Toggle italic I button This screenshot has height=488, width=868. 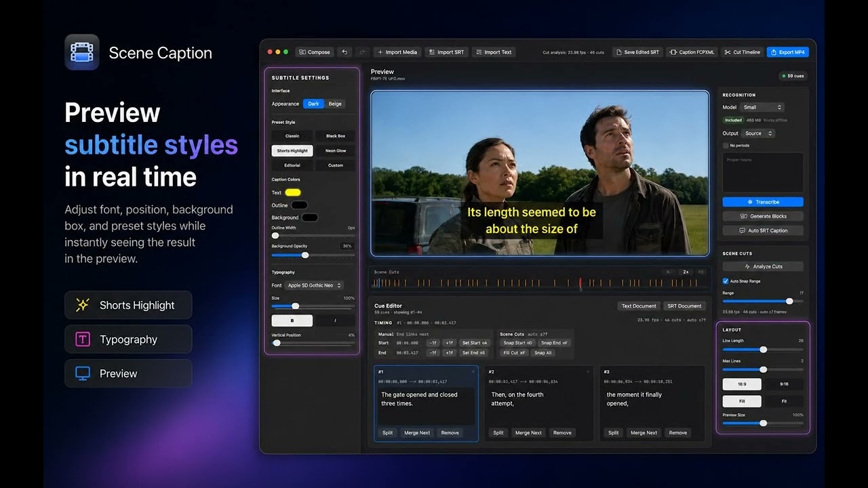(x=335, y=321)
